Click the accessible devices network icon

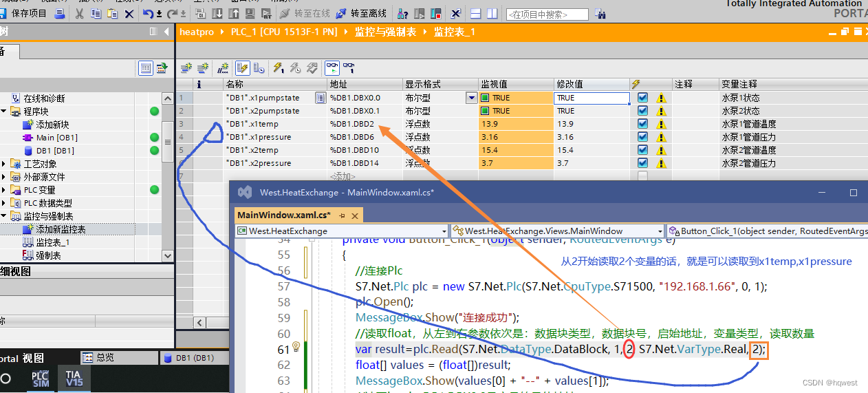(x=403, y=14)
